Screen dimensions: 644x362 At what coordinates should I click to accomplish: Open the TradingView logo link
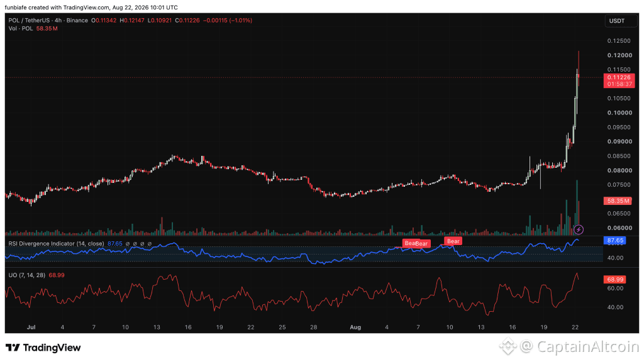(x=43, y=348)
